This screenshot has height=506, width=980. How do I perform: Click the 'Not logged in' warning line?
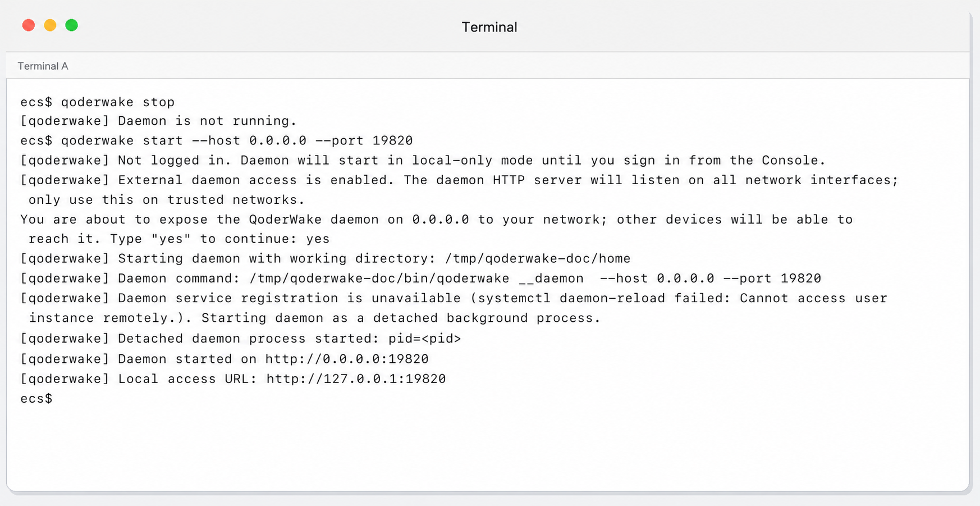coord(423,161)
